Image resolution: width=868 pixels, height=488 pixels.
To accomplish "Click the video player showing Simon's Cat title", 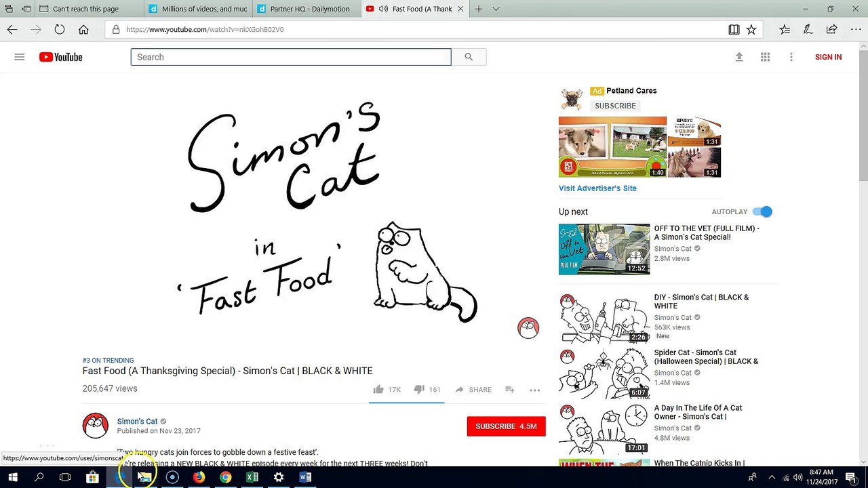I will pyautogui.click(x=313, y=213).
